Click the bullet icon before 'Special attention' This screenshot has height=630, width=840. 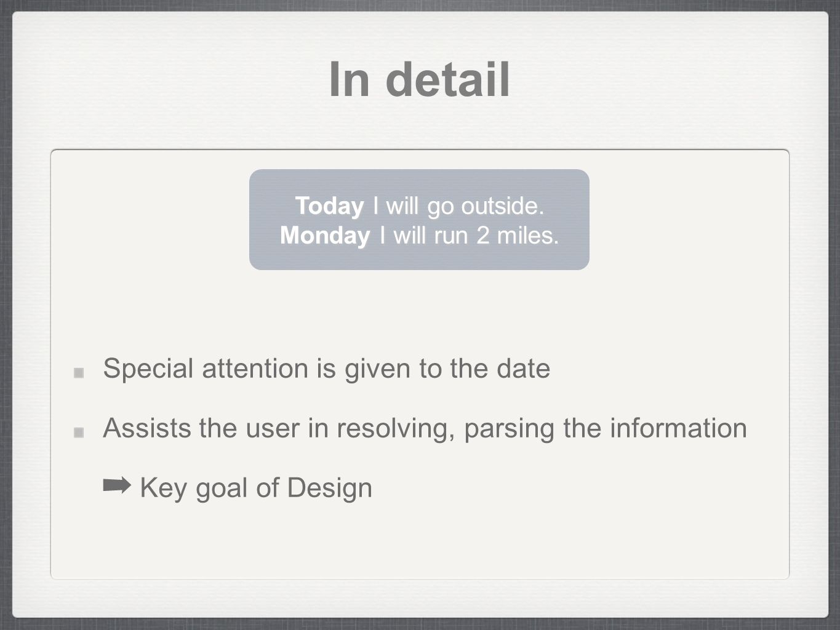(78, 373)
